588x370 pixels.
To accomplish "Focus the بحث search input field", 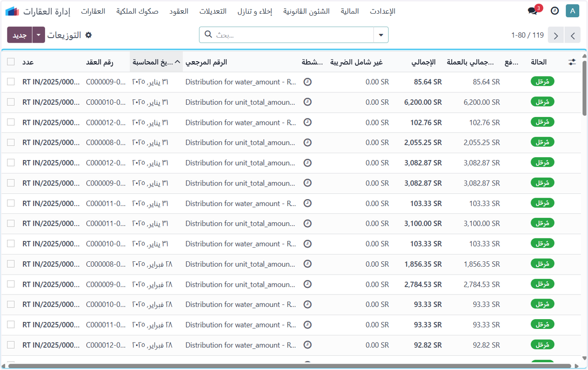I will pos(293,35).
